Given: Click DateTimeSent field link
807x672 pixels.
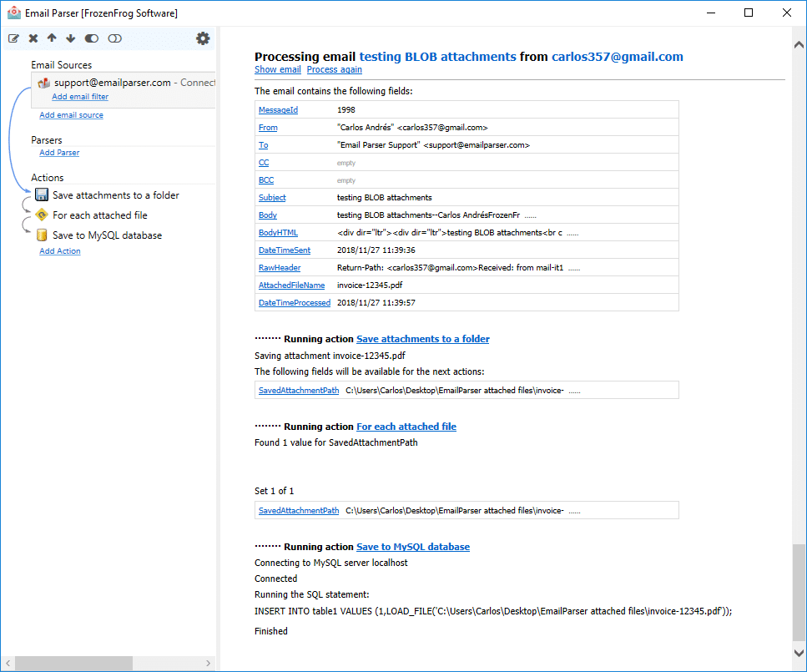Looking at the screenshot, I should pos(285,250).
